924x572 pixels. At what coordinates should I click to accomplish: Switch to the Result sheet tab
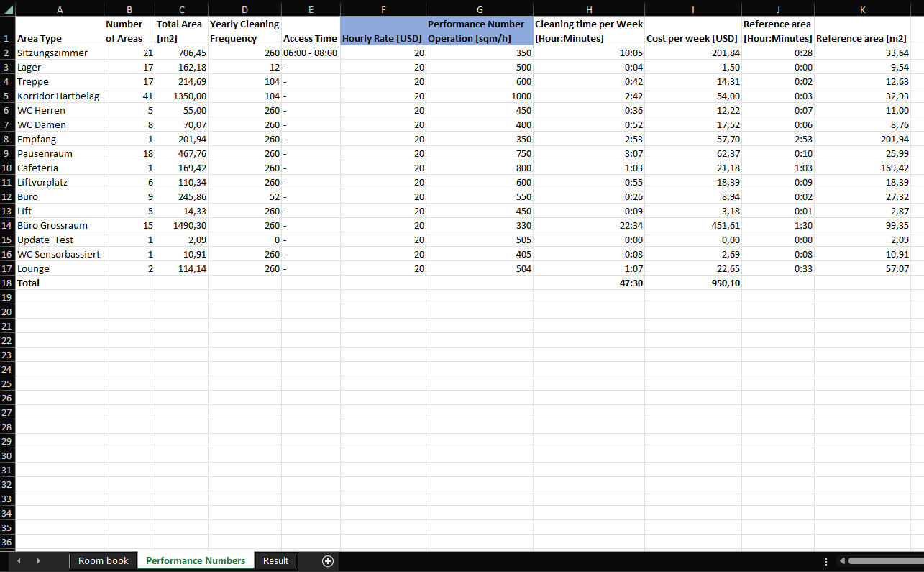pyautogui.click(x=275, y=560)
